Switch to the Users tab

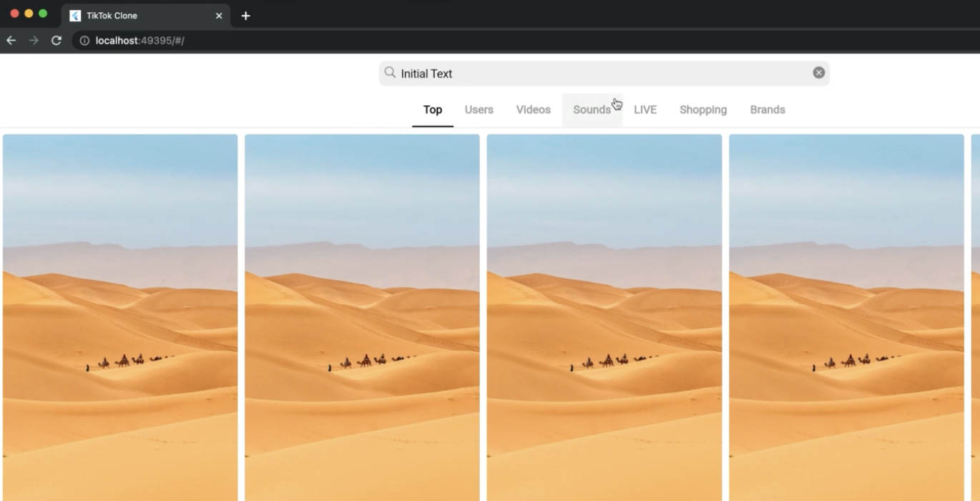pyautogui.click(x=479, y=110)
